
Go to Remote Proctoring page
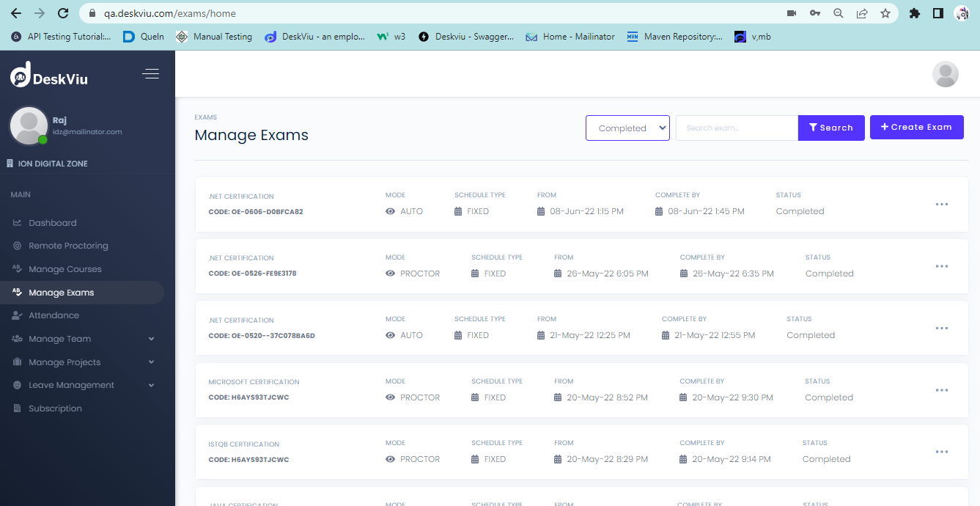68,246
